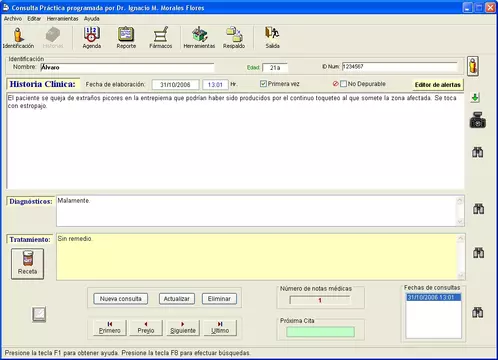Open Fármacos mortar icon

(x=161, y=34)
